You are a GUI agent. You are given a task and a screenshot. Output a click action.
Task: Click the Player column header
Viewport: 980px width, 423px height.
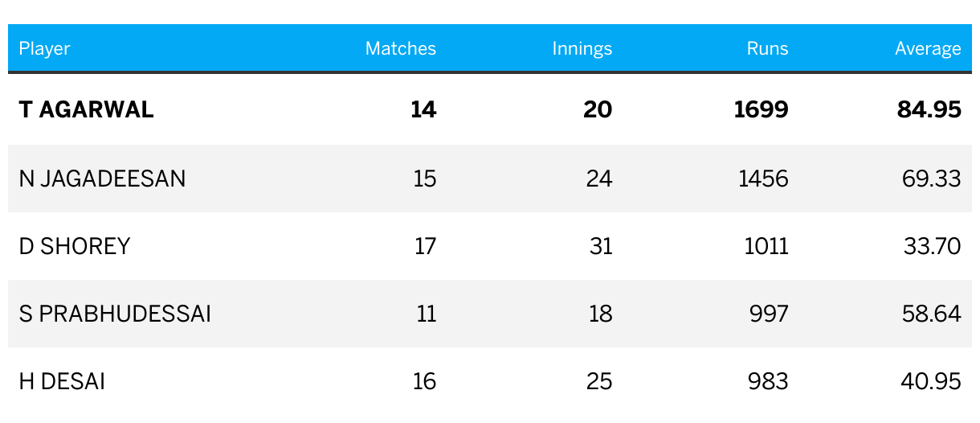tap(45, 49)
